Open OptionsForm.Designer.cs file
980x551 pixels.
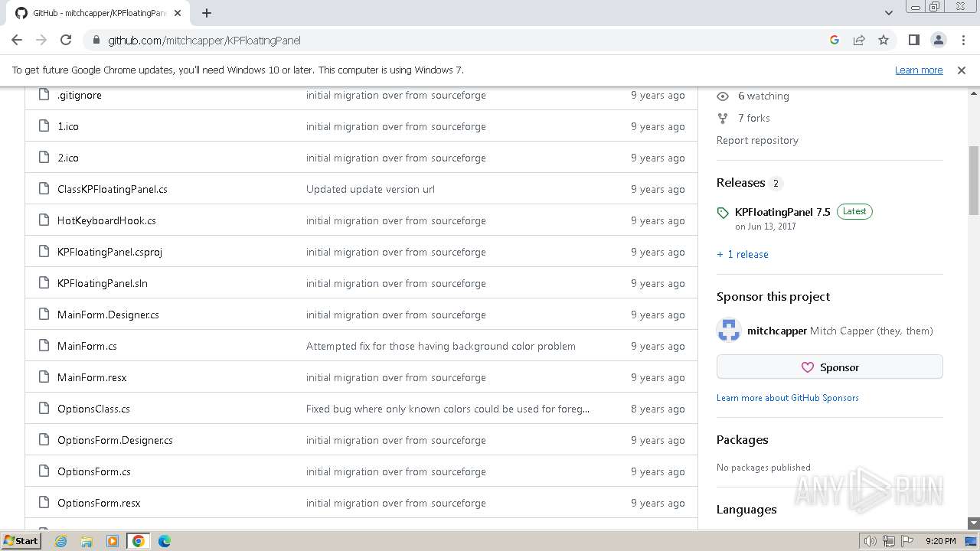coord(115,440)
